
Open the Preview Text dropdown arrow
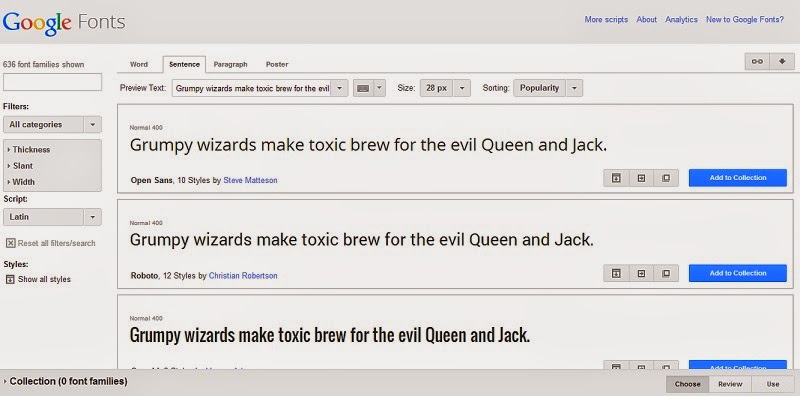(x=340, y=88)
